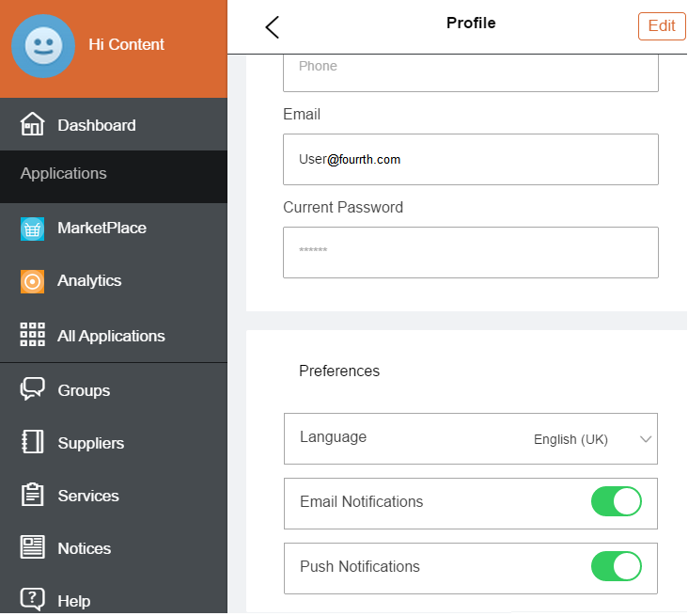Open the All Applications grid icon
Image resolution: width=688 pixels, height=616 pixels.
point(33,336)
